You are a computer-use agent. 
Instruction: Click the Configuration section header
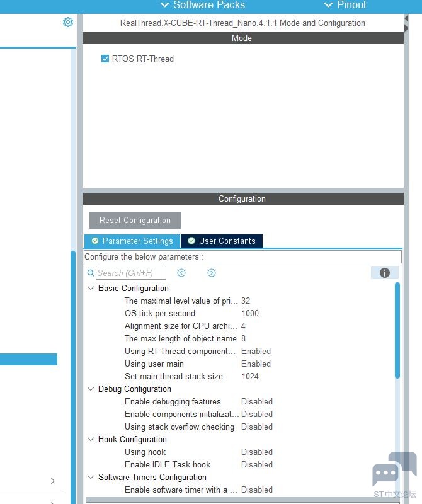(x=243, y=198)
